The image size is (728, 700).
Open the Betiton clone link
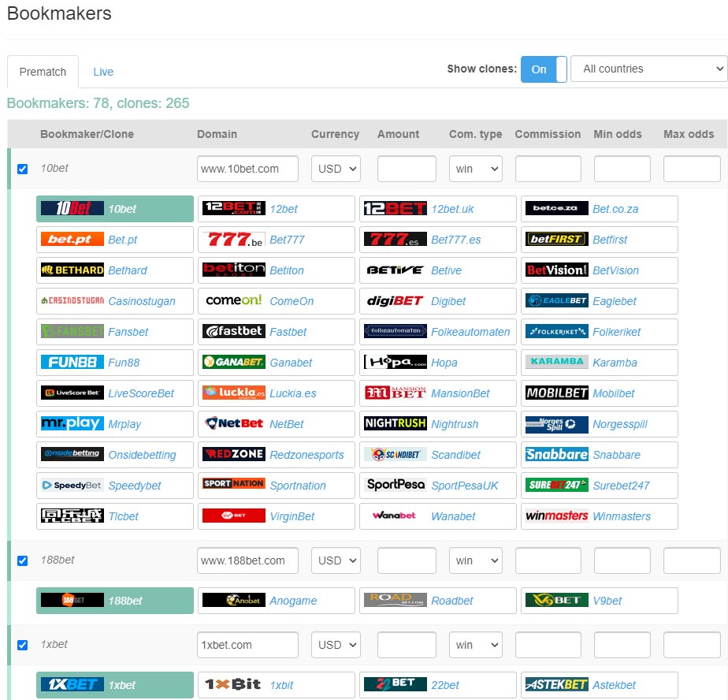287,270
